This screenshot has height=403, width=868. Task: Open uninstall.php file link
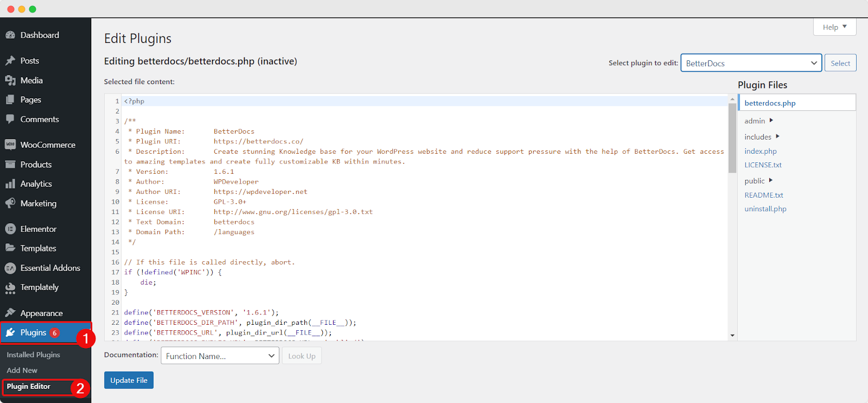point(765,209)
